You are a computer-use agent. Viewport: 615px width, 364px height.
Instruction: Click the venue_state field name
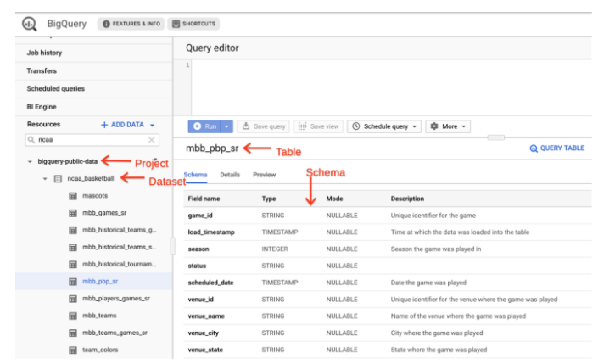click(x=205, y=350)
